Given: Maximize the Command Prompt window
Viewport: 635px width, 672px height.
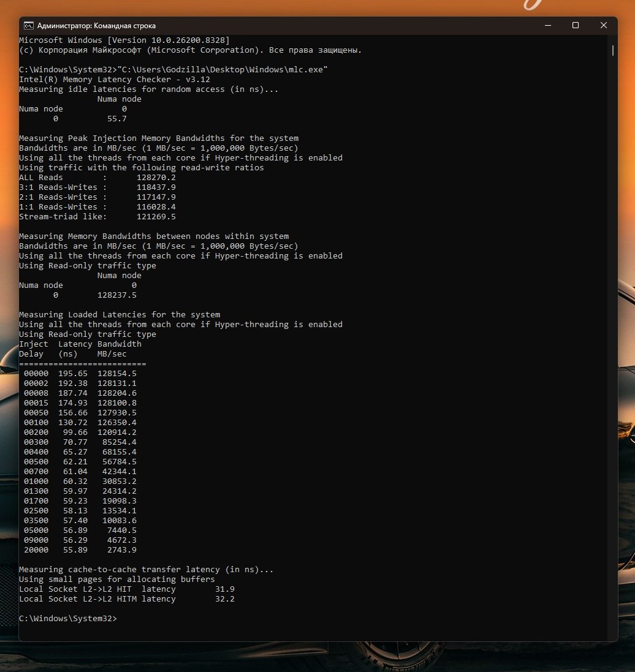Looking at the screenshot, I should 576,26.
